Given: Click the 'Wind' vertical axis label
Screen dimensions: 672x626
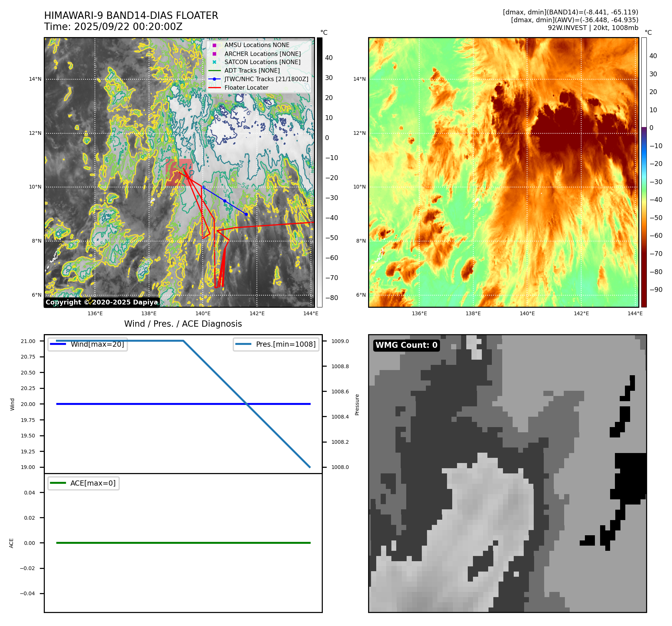Looking at the screenshot, I should tap(12, 404).
